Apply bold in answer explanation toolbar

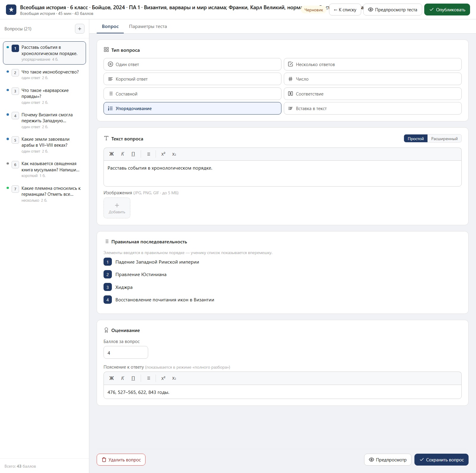[x=112, y=378]
